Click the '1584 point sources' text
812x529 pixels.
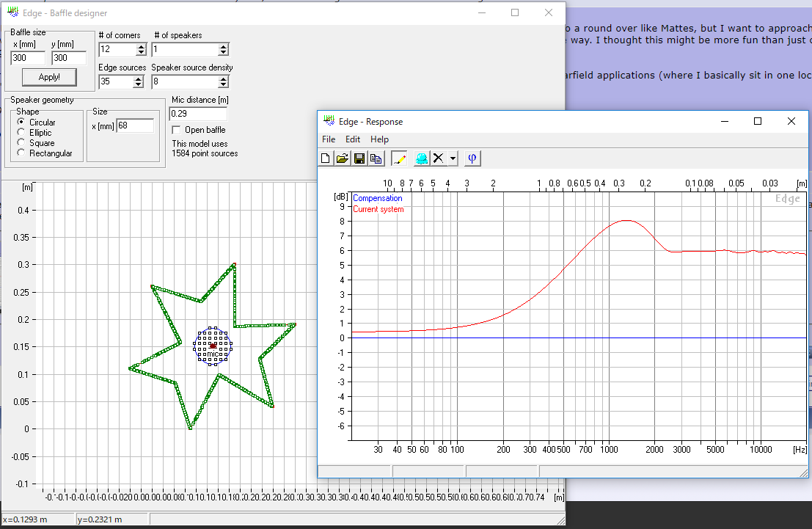point(205,153)
